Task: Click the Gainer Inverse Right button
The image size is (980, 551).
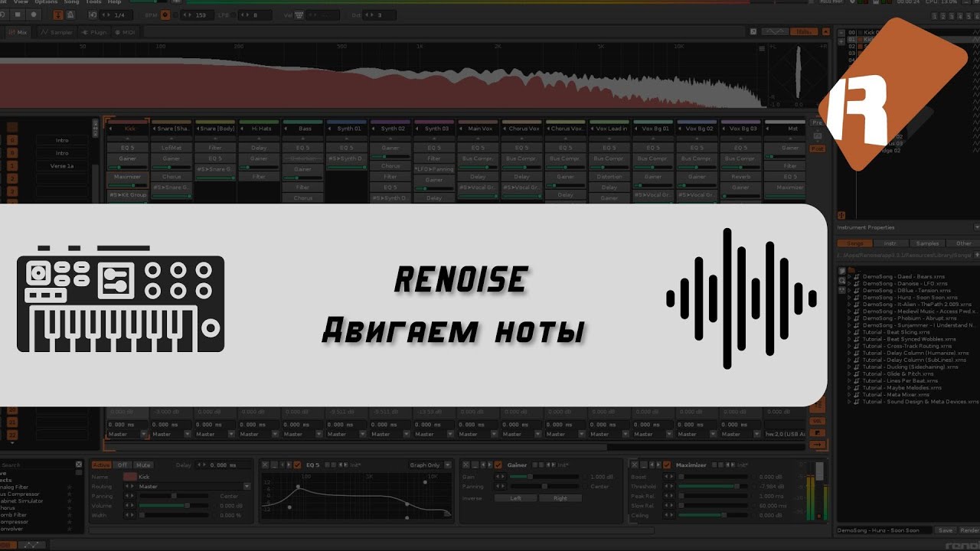Action: (x=560, y=498)
